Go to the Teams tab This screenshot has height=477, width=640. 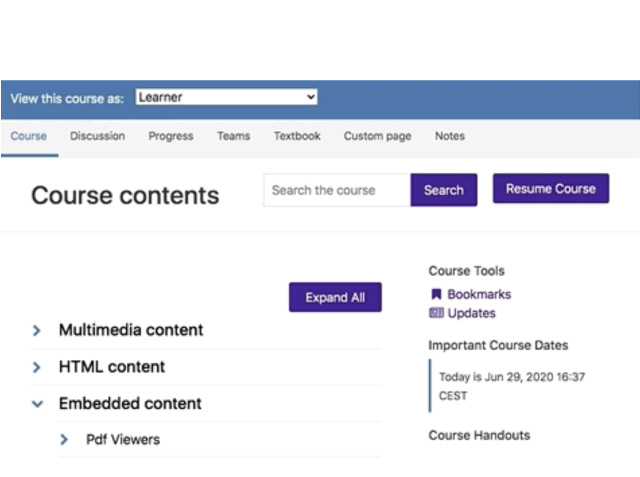point(233,136)
